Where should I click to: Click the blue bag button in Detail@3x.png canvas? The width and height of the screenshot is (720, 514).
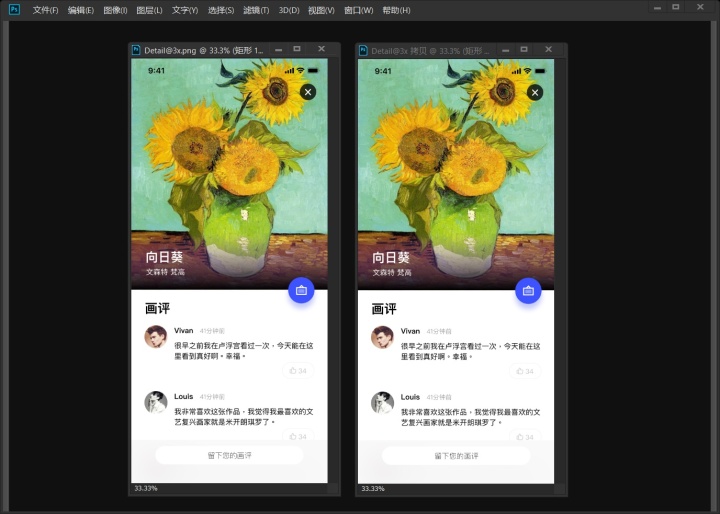coord(301,290)
